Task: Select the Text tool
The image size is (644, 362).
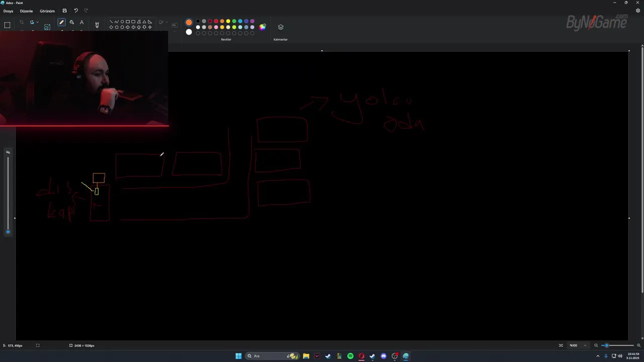Action: point(82,22)
